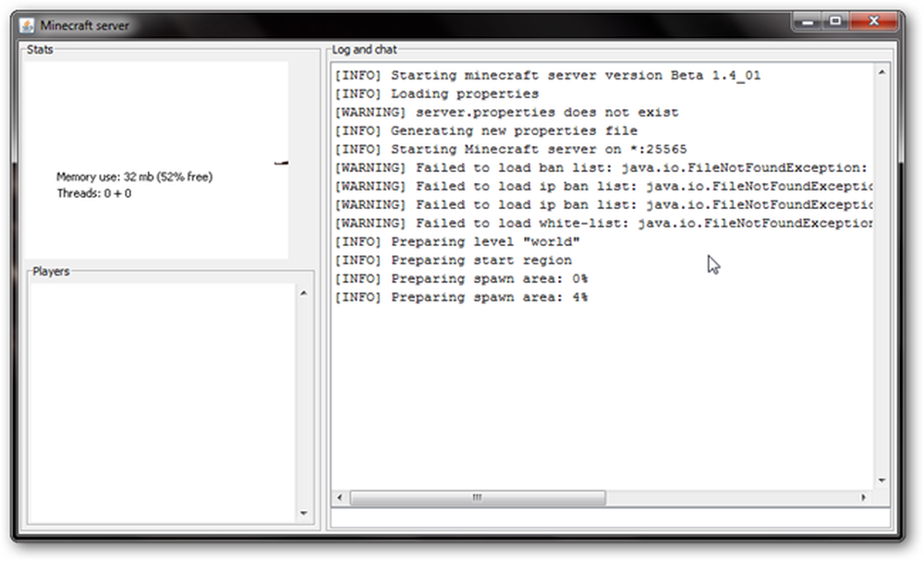The image size is (924, 561).
Task: Click the 'Threads: 0 + 0' text
Action: pos(94,193)
